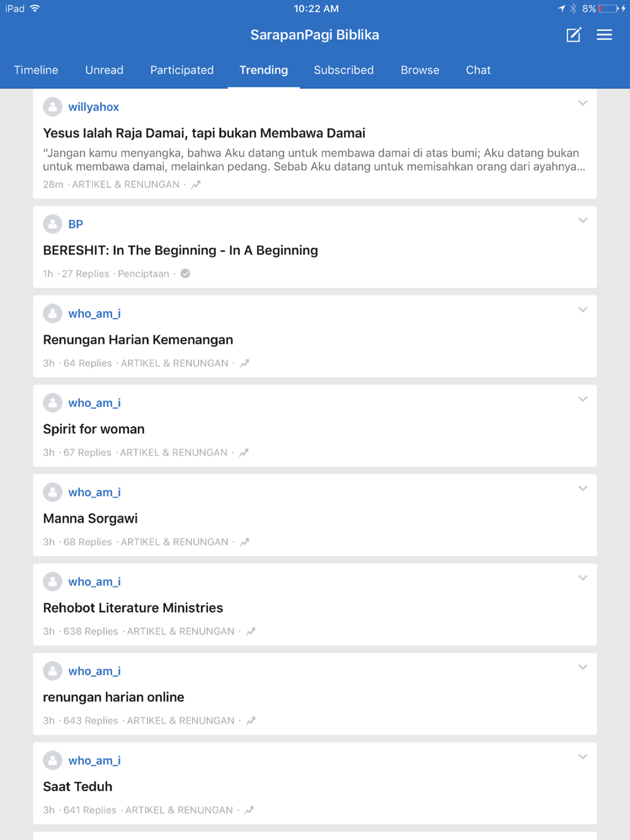
Task: Tap pin icon on Saat Teduh
Action: click(x=249, y=810)
